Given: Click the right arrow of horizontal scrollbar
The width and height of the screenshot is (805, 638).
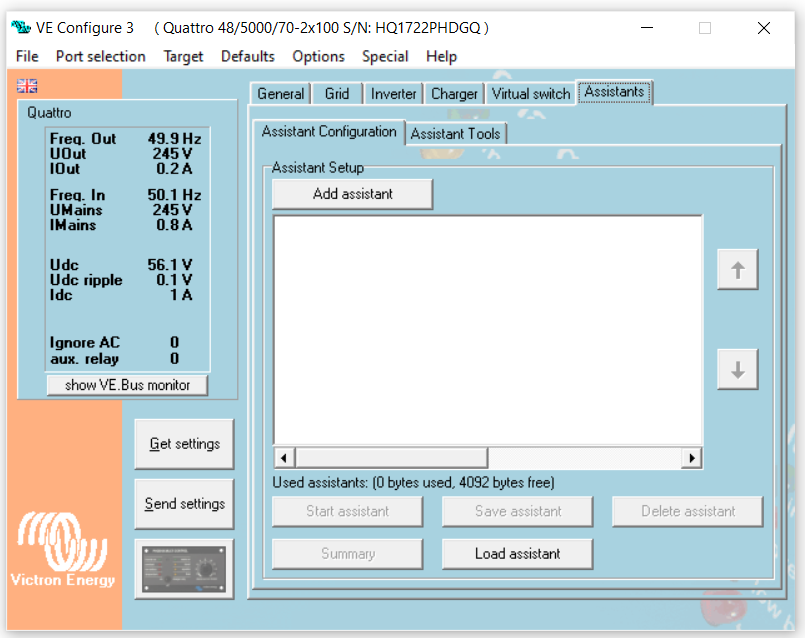Looking at the screenshot, I should click(692, 457).
